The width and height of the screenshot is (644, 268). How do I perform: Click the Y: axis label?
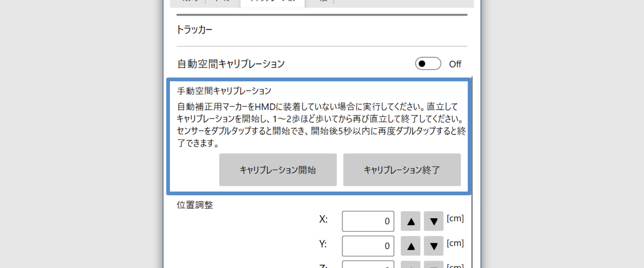[323, 244]
